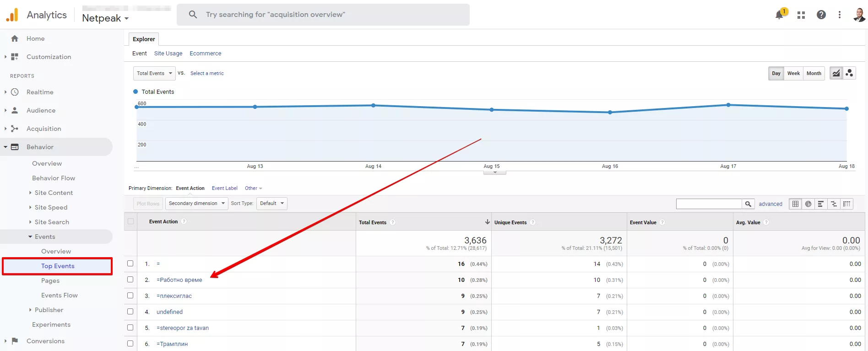Viewport: 868px width, 351px height.
Task: Open help for Event Value column
Action: pos(662,222)
